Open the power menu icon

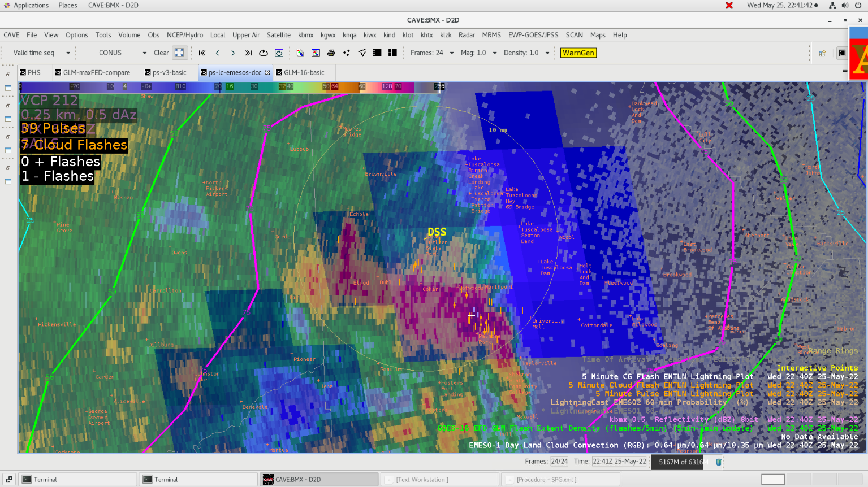click(858, 5)
